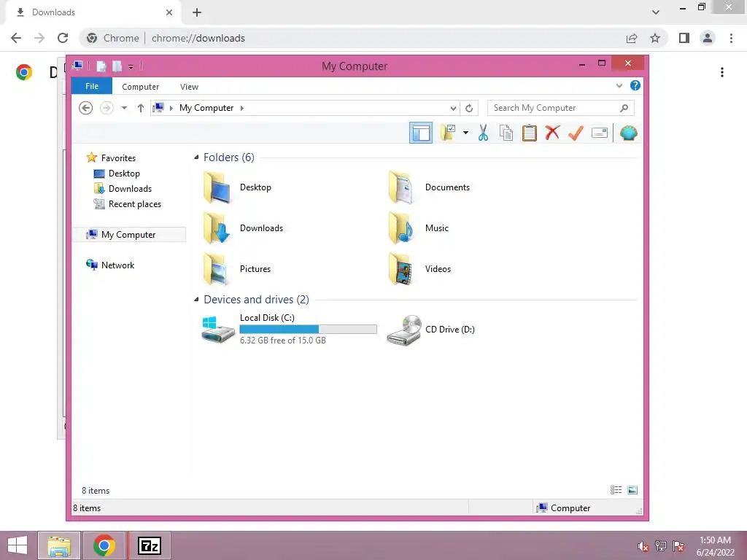Open the Windows Start button
The image size is (747, 560).
18,545
